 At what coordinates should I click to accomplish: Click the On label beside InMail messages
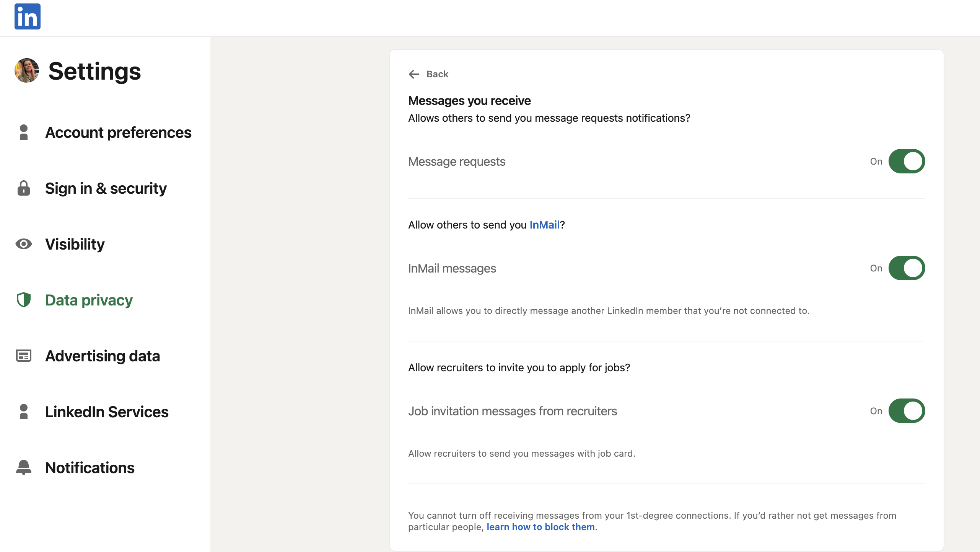[876, 268]
